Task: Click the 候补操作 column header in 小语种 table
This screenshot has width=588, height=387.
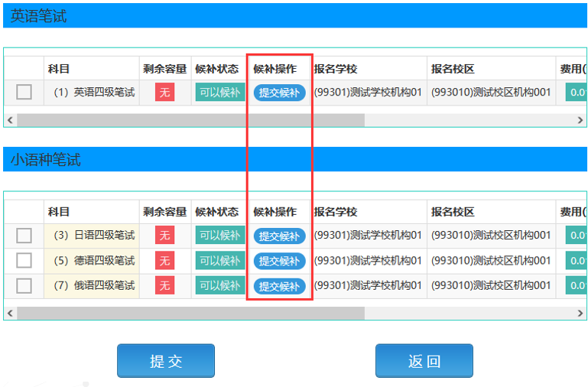Action: pos(275,212)
